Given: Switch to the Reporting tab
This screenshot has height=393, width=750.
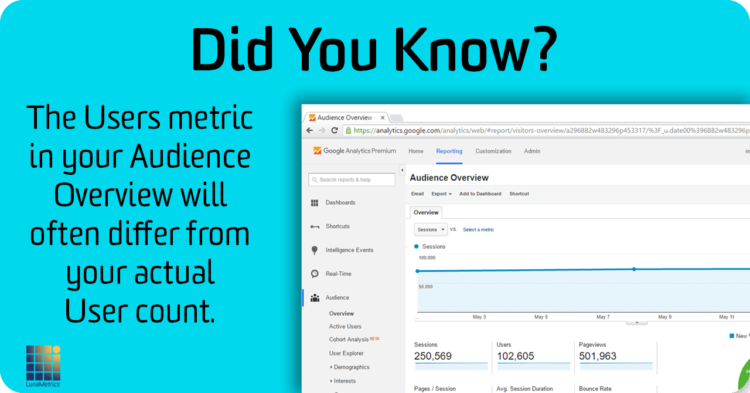Looking at the screenshot, I should 449,151.
